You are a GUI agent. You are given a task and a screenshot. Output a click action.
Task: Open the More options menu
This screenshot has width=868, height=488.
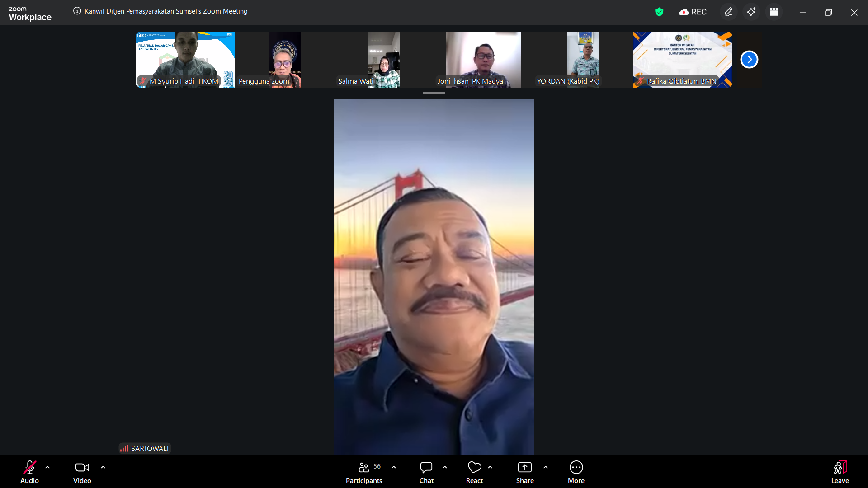pos(576,472)
